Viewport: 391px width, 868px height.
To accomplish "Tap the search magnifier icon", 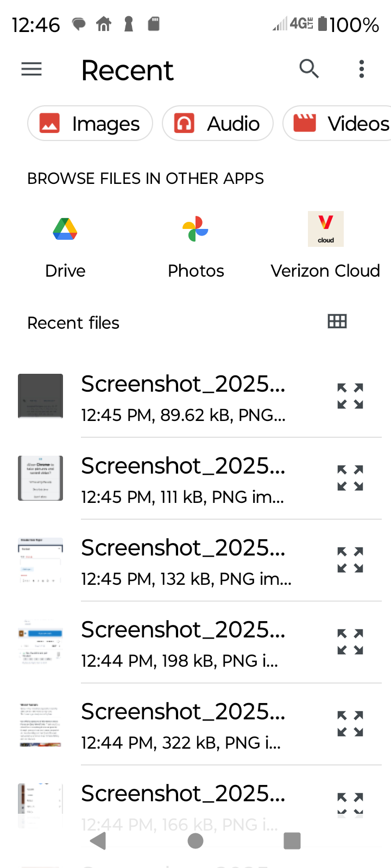I will tap(309, 69).
